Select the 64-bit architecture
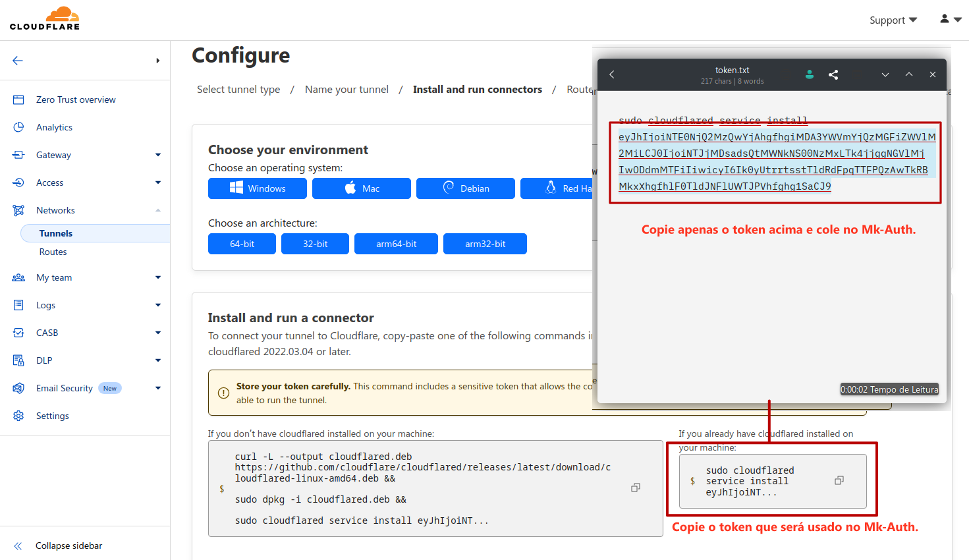The height and width of the screenshot is (560, 969). click(x=242, y=244)
